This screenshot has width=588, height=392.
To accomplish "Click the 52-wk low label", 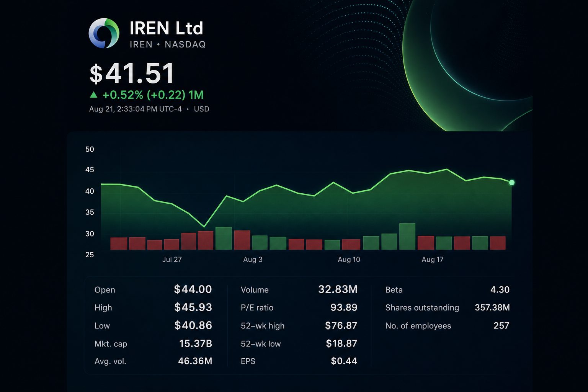I will [x=261, y=344].
